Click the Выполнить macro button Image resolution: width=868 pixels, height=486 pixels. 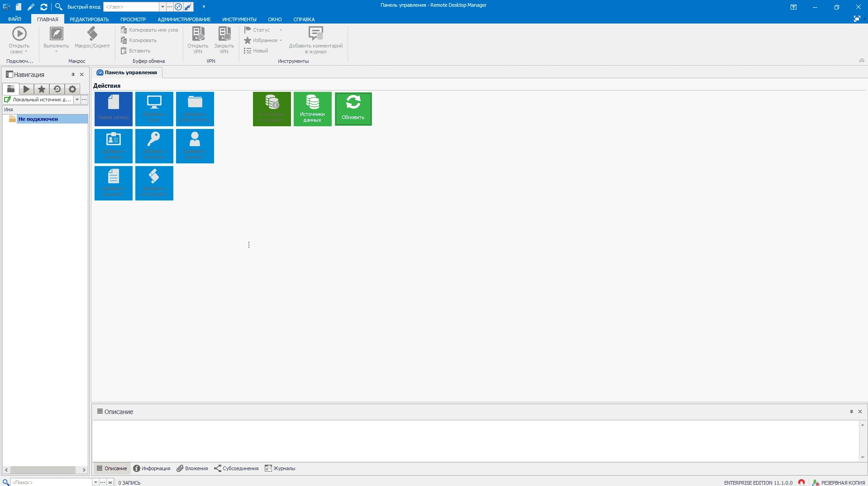56,39
